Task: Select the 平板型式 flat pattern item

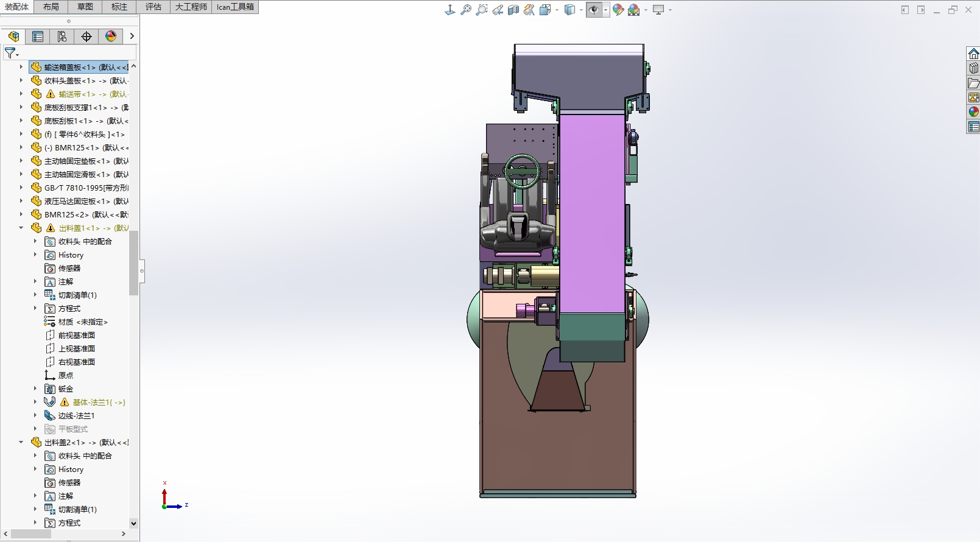Action: pos(66,429)
